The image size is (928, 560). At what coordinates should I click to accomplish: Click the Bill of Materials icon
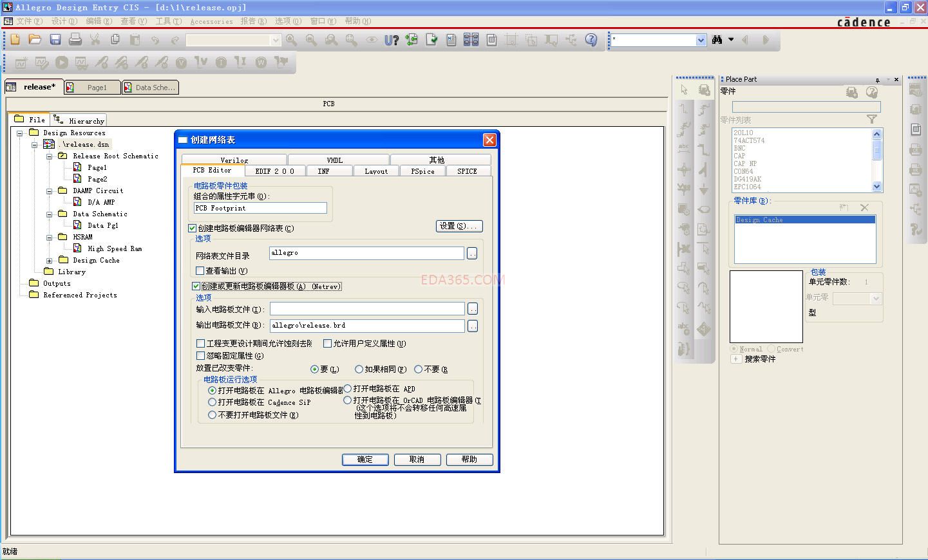[491, 40]
